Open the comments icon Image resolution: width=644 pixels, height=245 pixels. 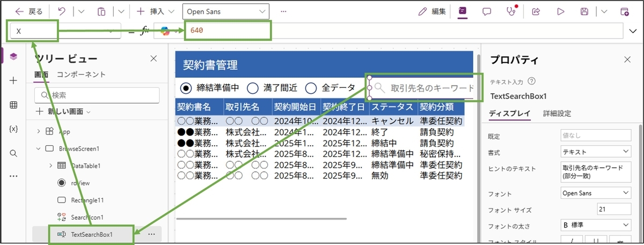tap(487, 11)
